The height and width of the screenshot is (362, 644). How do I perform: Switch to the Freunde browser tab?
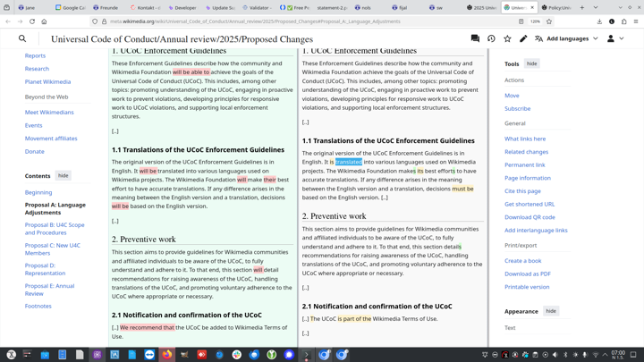pos(106,7)
